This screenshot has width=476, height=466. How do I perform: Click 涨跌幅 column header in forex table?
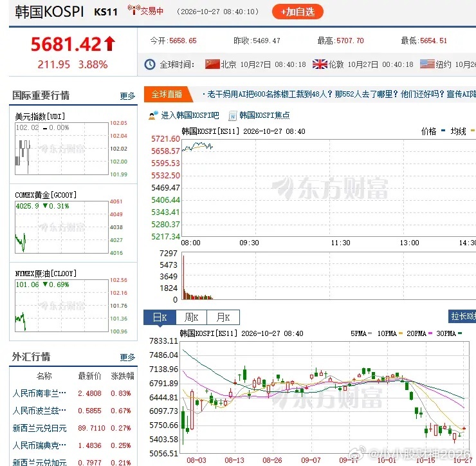pos(122,376)
